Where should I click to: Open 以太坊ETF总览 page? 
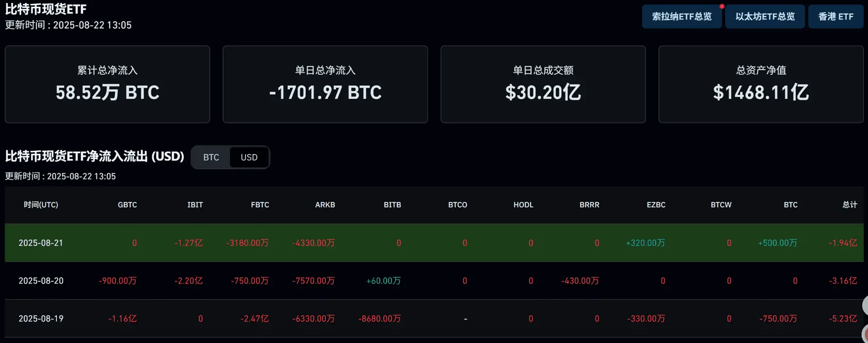point(765,17)
